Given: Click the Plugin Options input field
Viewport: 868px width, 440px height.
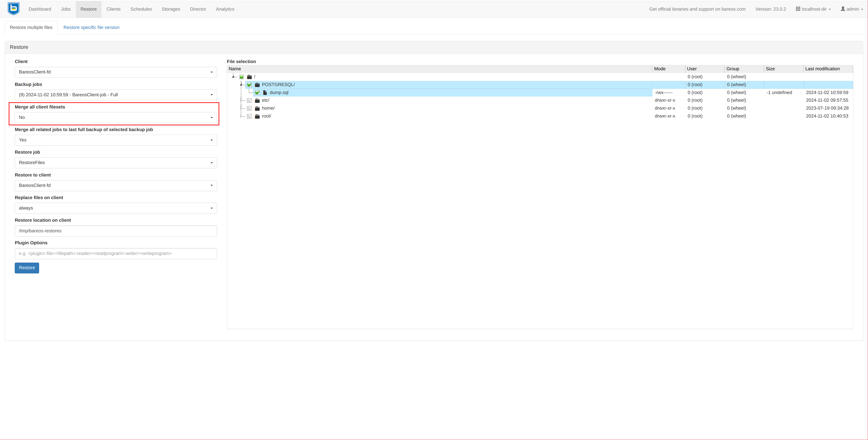Looking at the screenshot, I should tap(116, 254).
